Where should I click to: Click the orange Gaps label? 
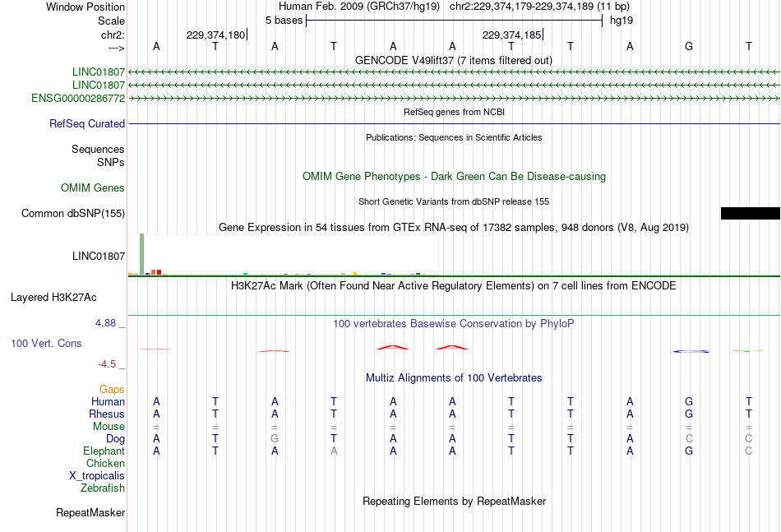tap(112, 390)
